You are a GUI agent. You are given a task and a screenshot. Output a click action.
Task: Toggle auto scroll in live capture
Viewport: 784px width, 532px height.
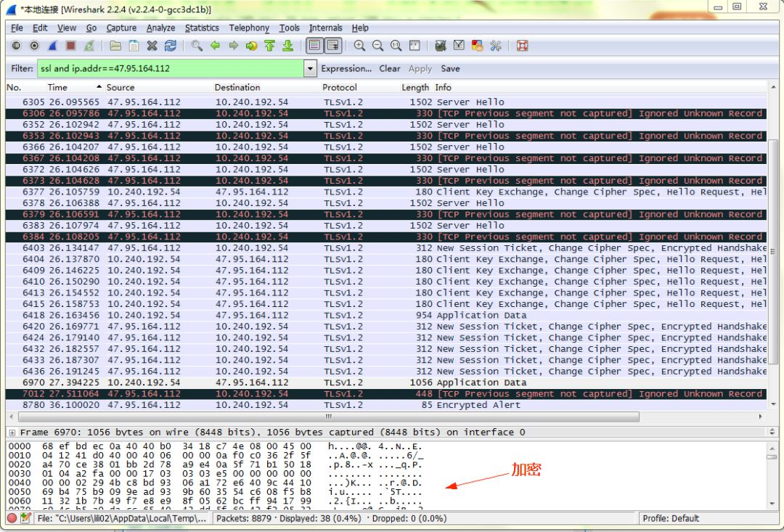[x=332, y=46]
